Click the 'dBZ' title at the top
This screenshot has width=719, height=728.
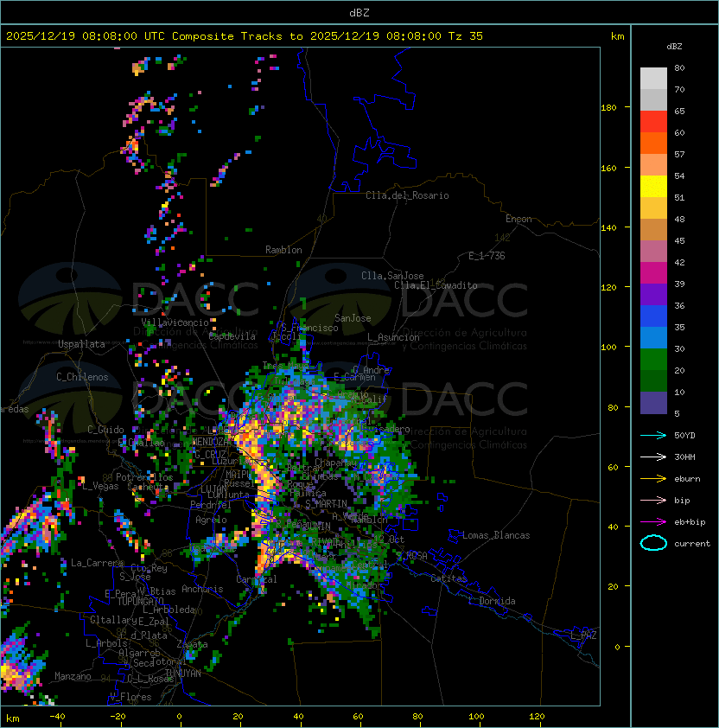pos(359,13)
